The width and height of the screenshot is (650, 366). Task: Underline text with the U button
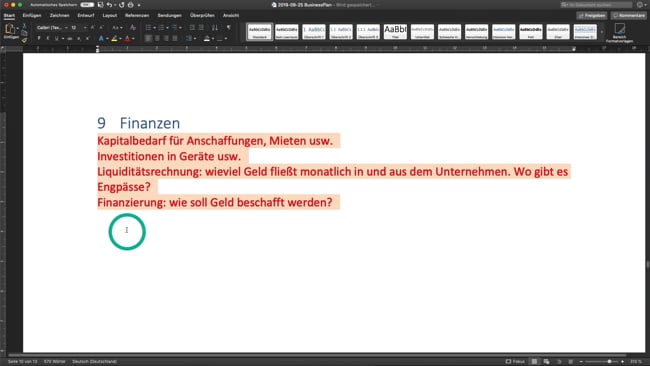(57, 39)
